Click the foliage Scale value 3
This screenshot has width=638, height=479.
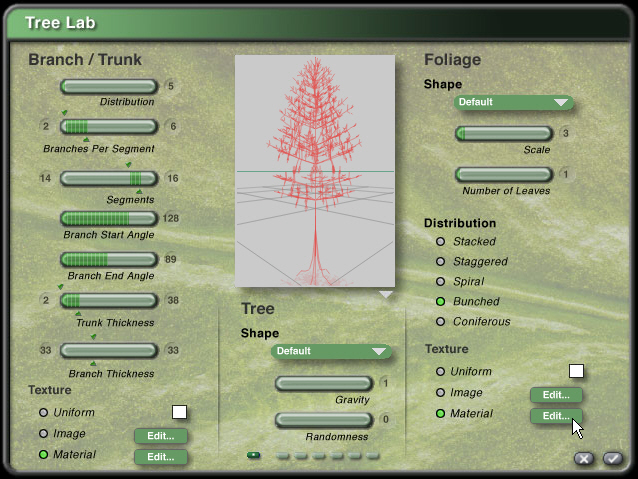(566, 133)
